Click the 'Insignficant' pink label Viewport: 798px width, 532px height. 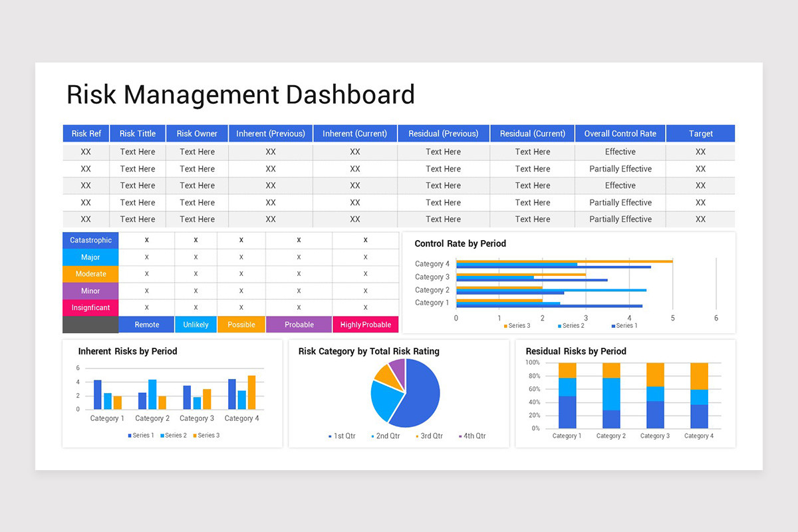(x=90, y=307)
